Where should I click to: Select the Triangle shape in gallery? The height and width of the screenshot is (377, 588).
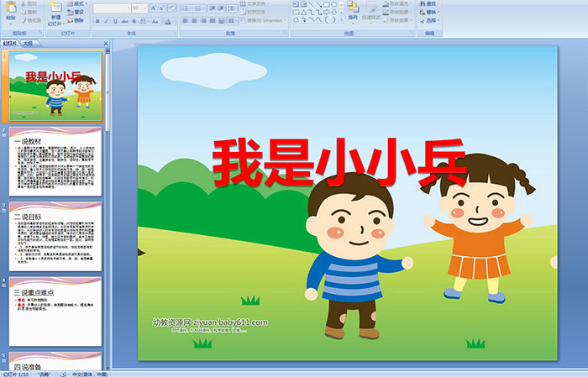[x=304, y=12]
